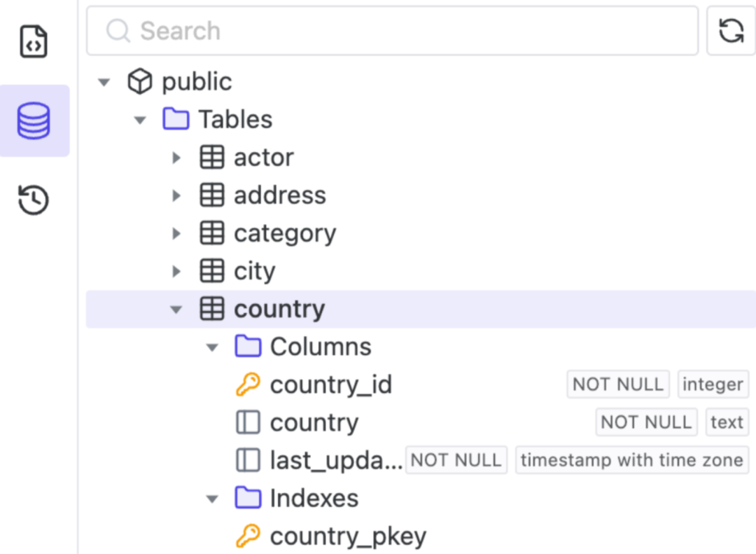Select the country_id column name

331,385
